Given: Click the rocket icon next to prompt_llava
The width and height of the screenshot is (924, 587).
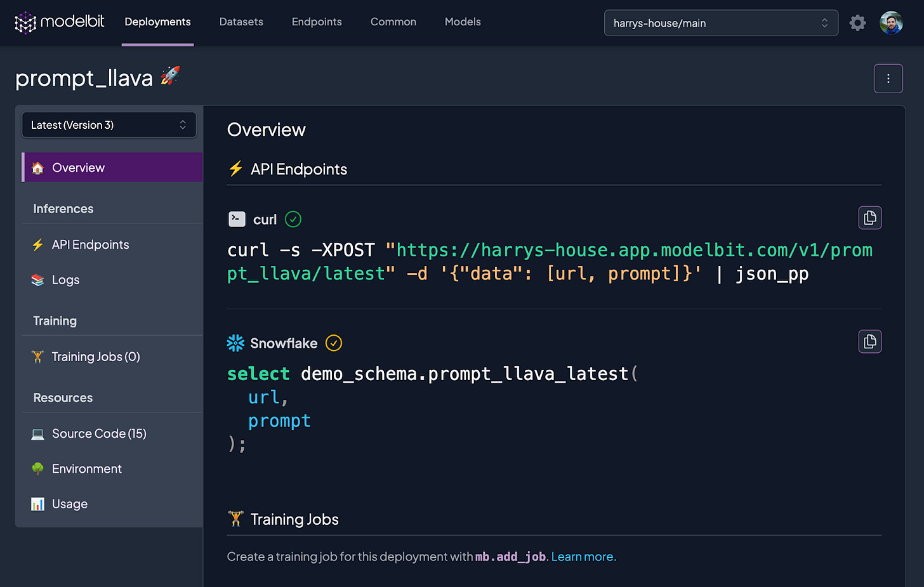Looking at the screenshot, I should coord(170,76).
